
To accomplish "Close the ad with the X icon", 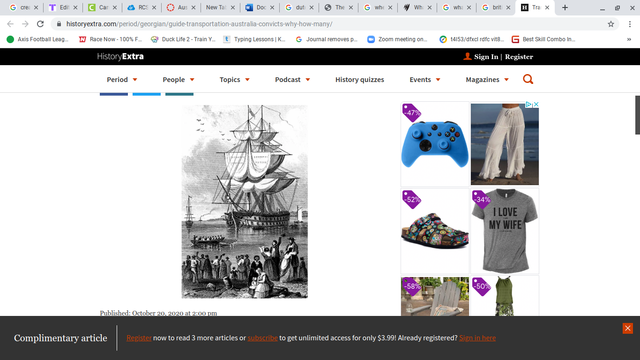I will click(536, 104).
